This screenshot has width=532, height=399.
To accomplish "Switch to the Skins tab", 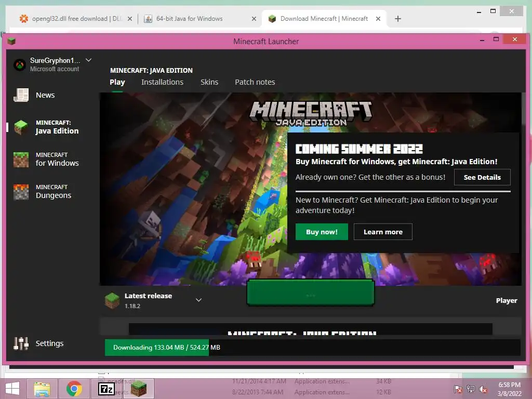I will 209,82.
